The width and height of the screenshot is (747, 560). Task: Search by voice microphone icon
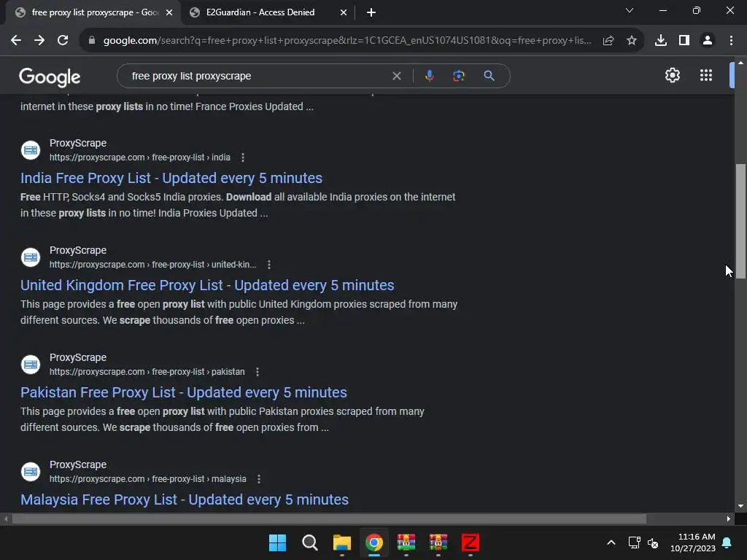[x=429, y=76]
